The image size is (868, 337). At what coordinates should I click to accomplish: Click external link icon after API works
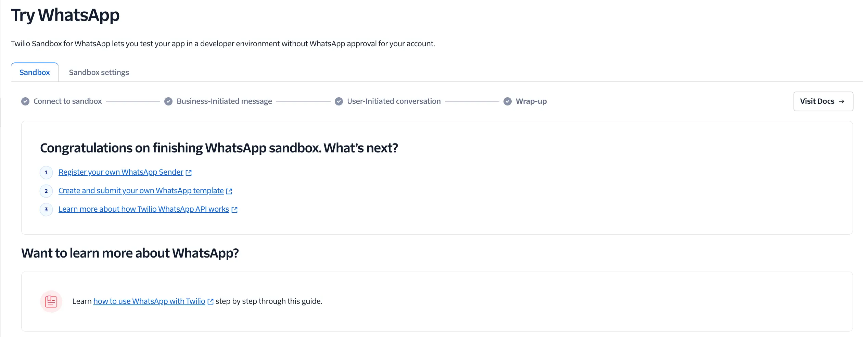[234, 210]
